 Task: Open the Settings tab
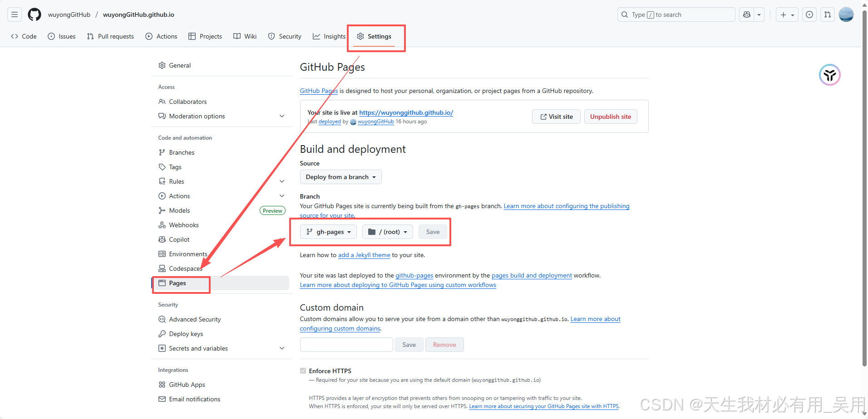click(374, 36)
